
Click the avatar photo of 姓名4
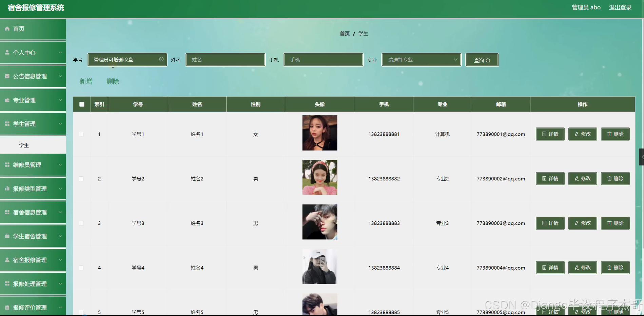coord(320,266)
